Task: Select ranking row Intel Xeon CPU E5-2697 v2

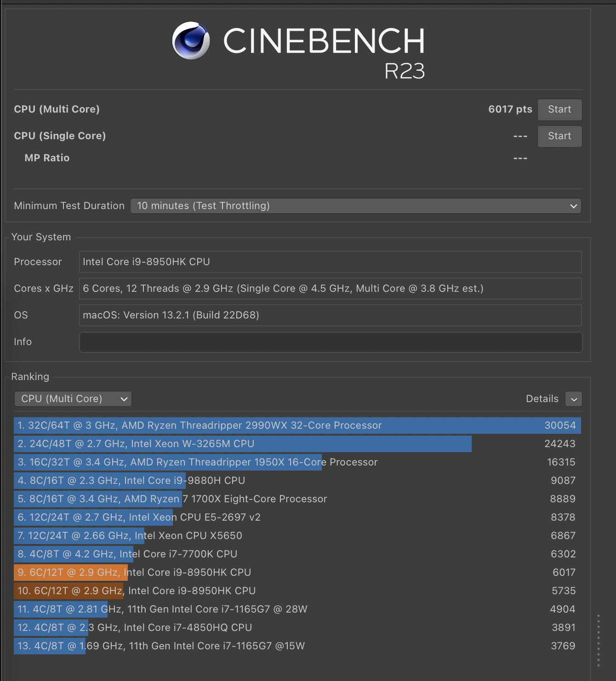Action: click(297, 517)
